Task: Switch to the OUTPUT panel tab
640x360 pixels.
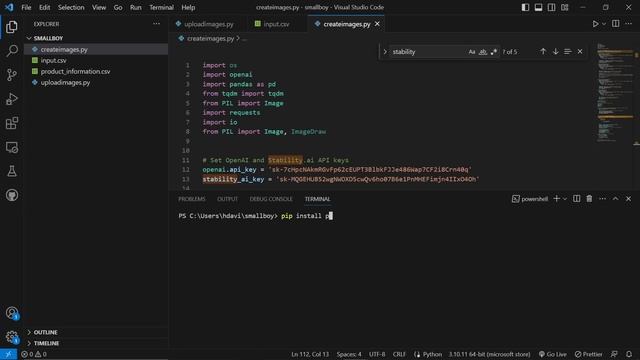Action: click(227, 199)
